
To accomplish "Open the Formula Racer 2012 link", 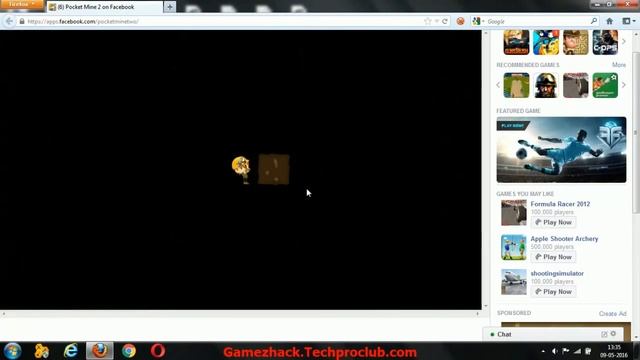I will (560, 204).
